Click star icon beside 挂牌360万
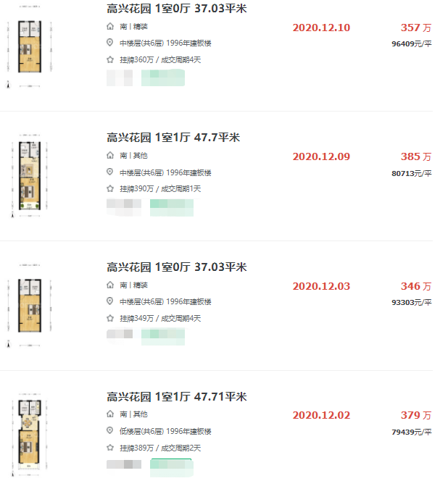This screenshot has height=481, width=448. point(110,59)
